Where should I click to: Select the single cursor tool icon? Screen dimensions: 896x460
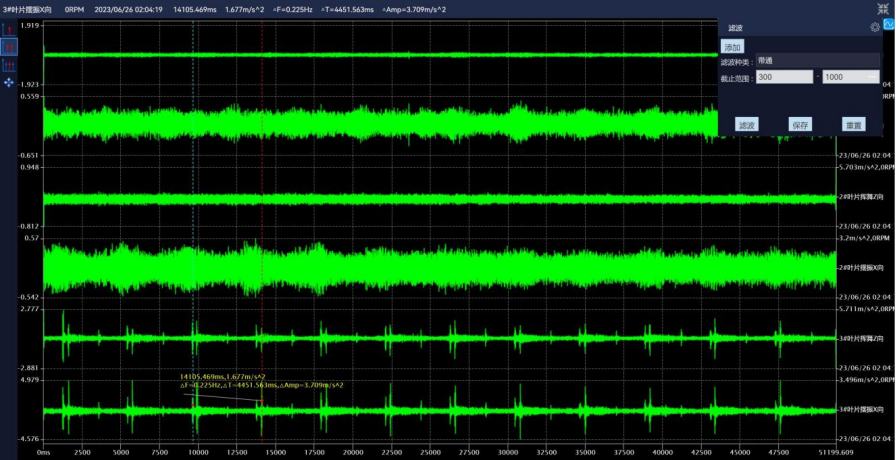pyautogui.click(x=10, y=30)
